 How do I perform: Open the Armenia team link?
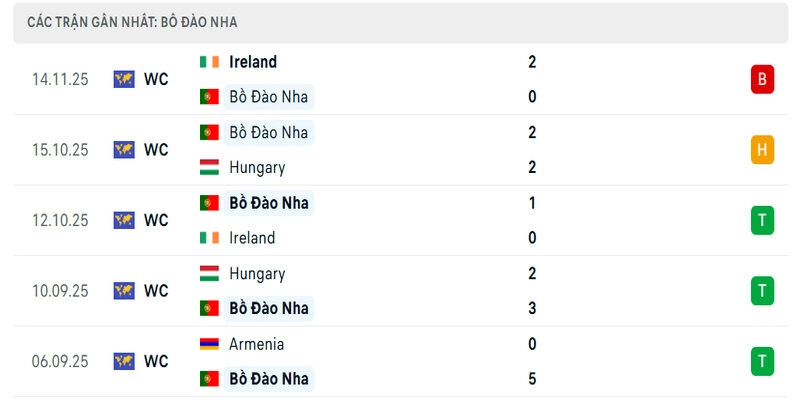coord(256,344)
